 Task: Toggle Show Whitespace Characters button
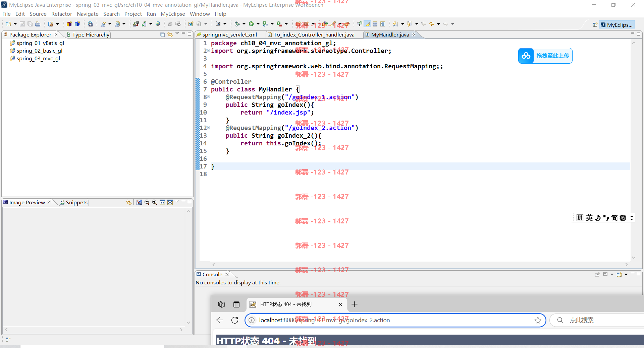(x=383, y=24)
